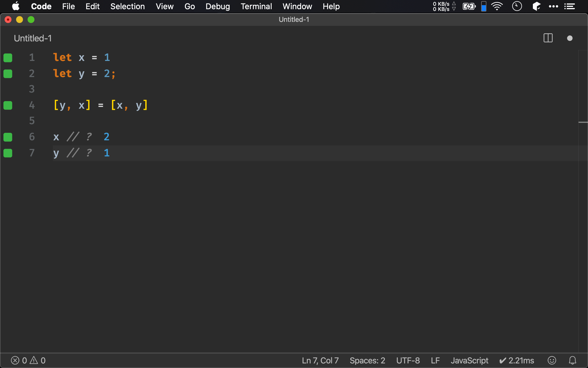
Task: Click the Wi-Fi icon in menu bar
Action: pyautogui.click(x=497, y=6)
